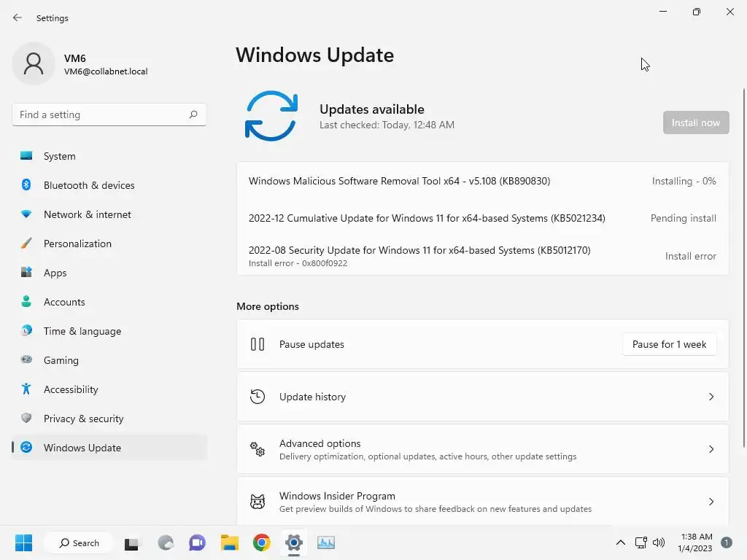Open Task View from the taskbar
Image resolution: width=747 pixels, height=560 pixels.
pos(131,542)
